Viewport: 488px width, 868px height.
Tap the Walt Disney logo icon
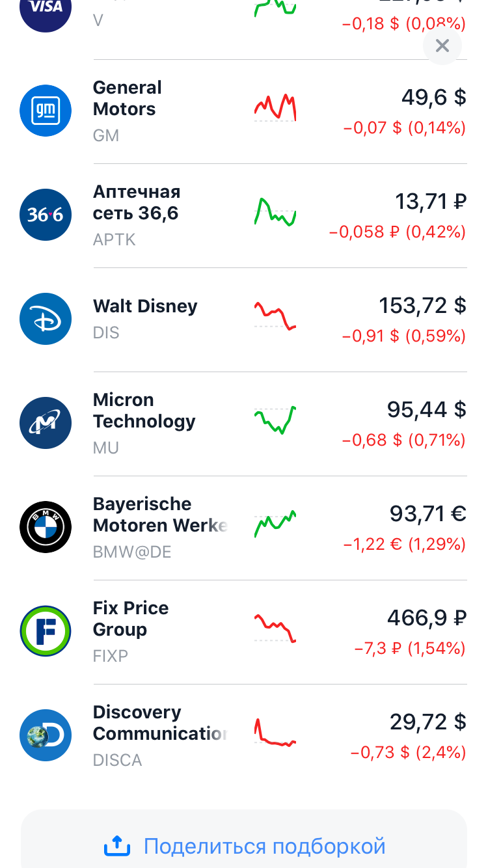(46, 319)
